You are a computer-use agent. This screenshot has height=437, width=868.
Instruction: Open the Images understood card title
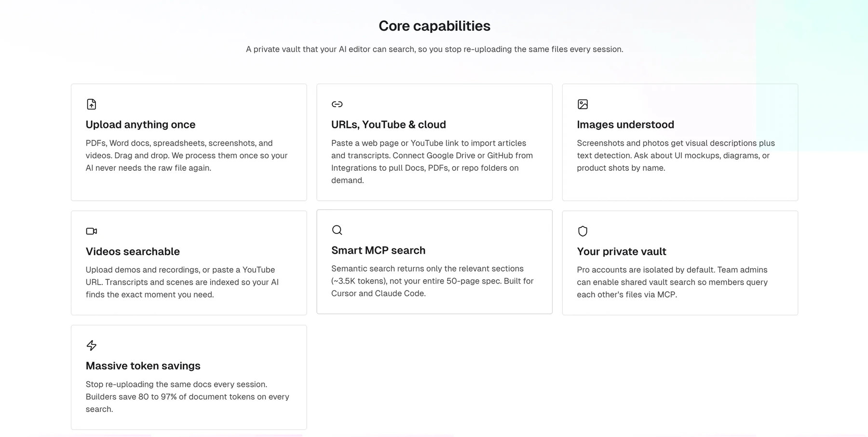pyautogui.click(x=625, y=124)
